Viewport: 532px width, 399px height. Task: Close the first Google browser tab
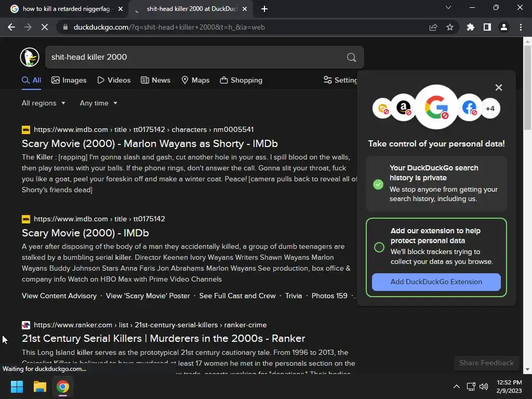coord(121,9)
